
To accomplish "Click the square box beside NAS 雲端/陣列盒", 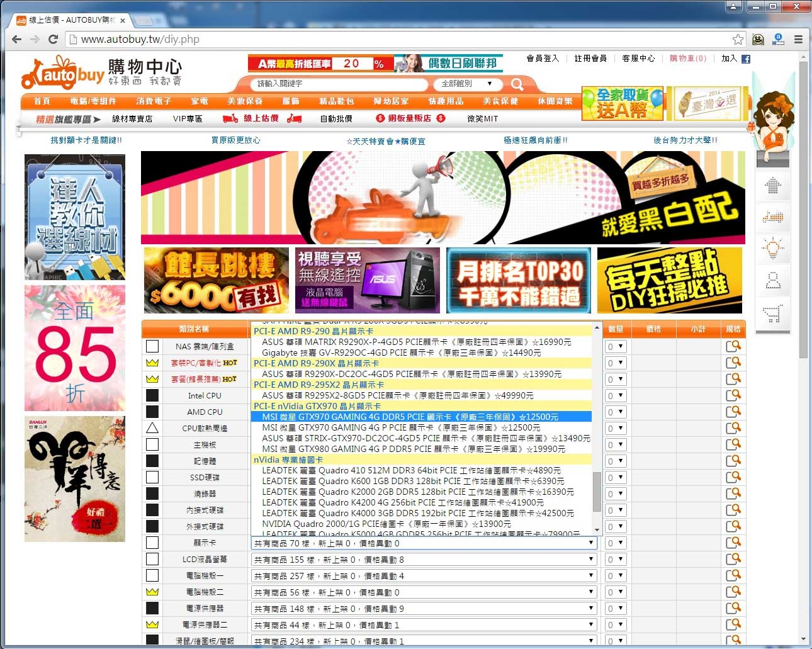I will click(152, 346).
